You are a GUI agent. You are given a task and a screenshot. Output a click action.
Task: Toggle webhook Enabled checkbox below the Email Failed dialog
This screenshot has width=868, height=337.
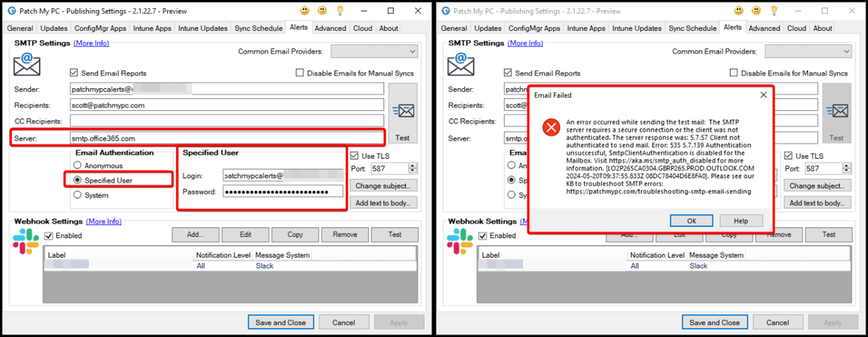[483, 236]
